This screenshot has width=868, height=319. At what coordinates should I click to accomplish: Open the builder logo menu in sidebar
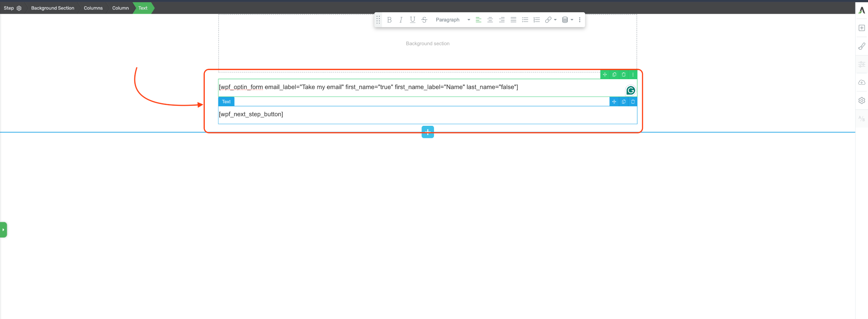point(862,10)
